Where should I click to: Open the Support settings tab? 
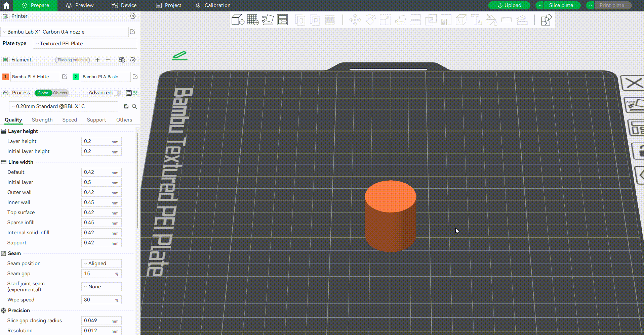pyautogui.click(x=96, y=120)
